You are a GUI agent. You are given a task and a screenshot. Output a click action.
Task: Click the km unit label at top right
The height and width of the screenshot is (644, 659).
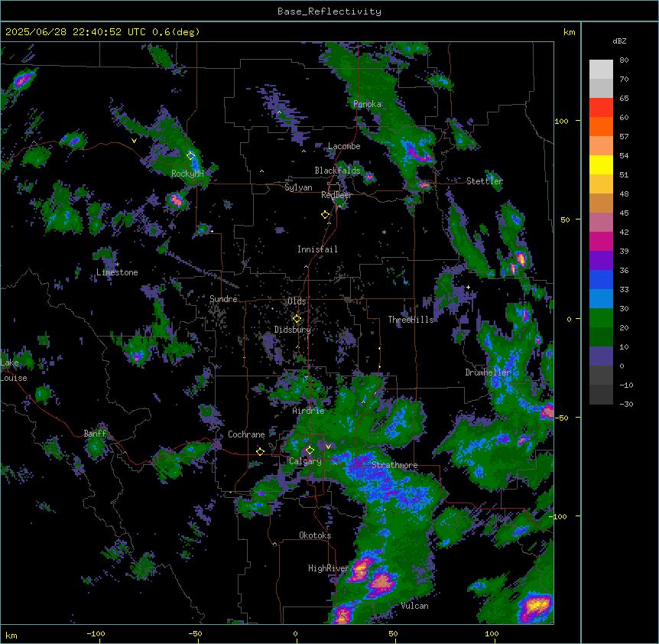tap(569, 32)
